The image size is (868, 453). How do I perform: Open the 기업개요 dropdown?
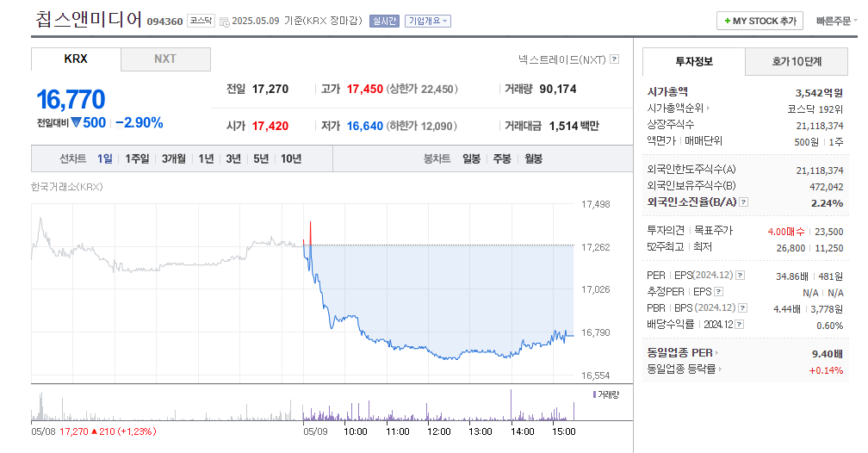pos(427,21)
